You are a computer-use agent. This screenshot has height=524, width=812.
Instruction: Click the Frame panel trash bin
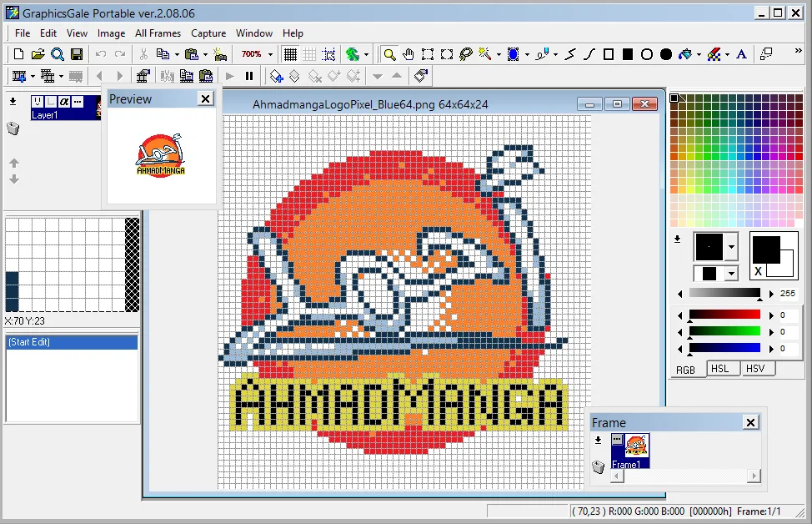(x=598, y=466)
